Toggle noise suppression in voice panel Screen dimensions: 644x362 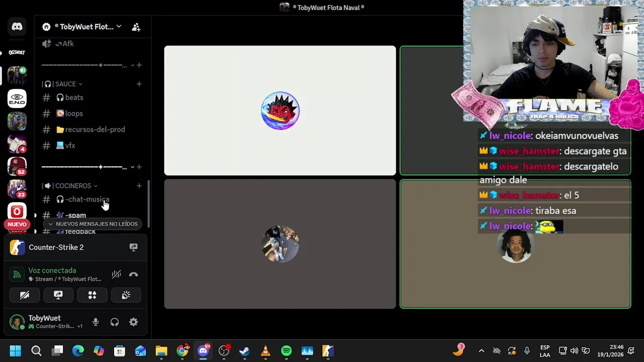click(116, 275)
